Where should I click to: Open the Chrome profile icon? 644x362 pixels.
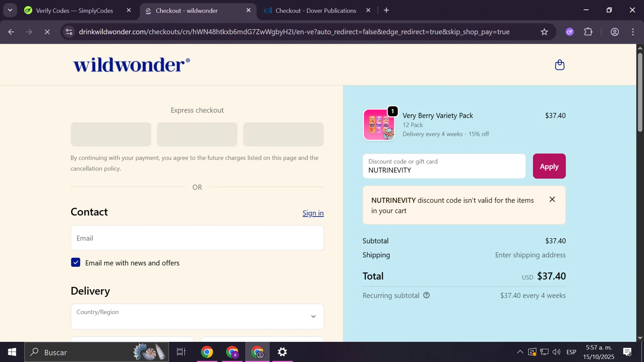click(615, 32)
